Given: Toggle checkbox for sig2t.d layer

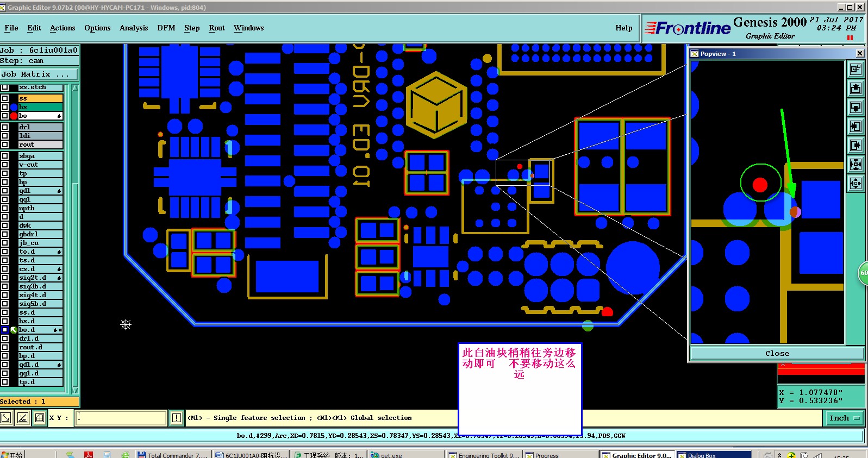Looking at the screenshot, I should (x=5, y=278).
